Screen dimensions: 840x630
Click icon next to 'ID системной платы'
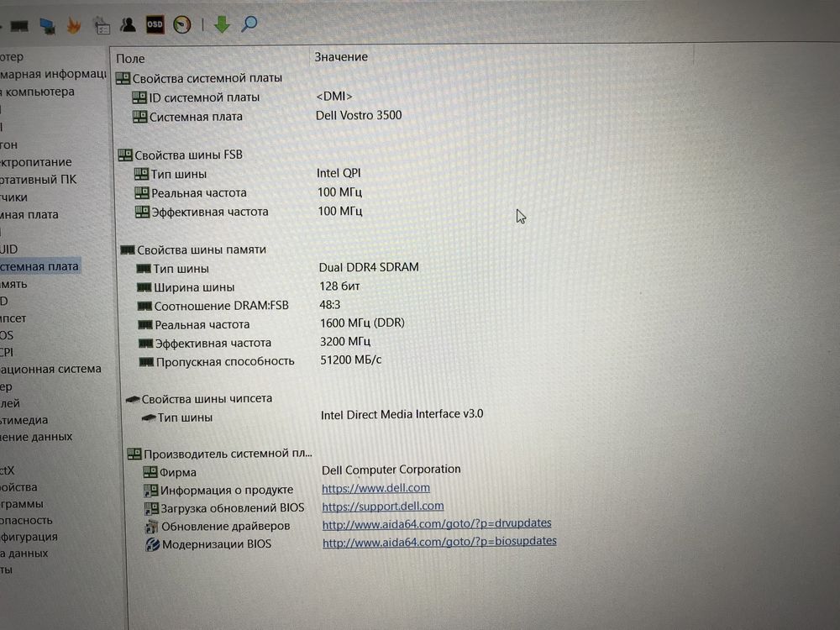(x=139, y=97)
